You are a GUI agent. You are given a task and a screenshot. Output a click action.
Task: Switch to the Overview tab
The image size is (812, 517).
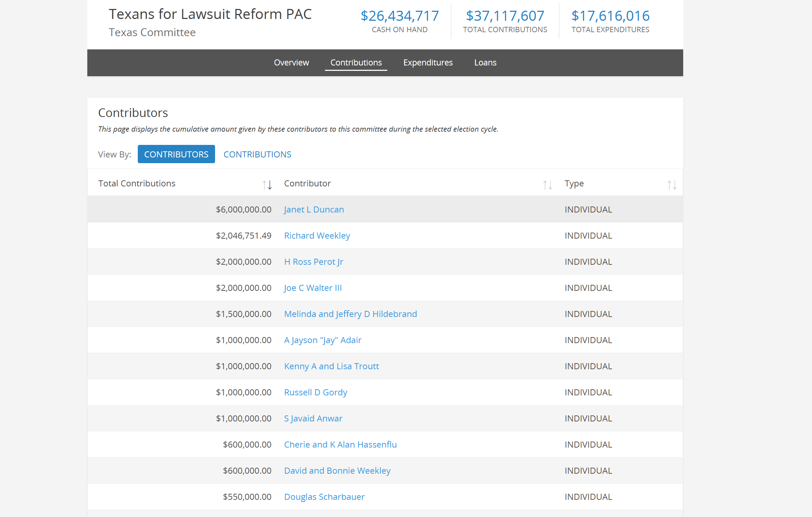[291, 63]
